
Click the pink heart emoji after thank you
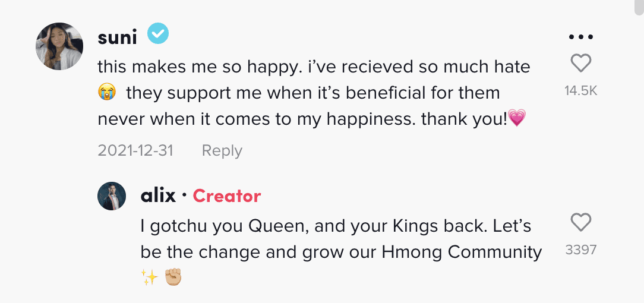point(517,119)
